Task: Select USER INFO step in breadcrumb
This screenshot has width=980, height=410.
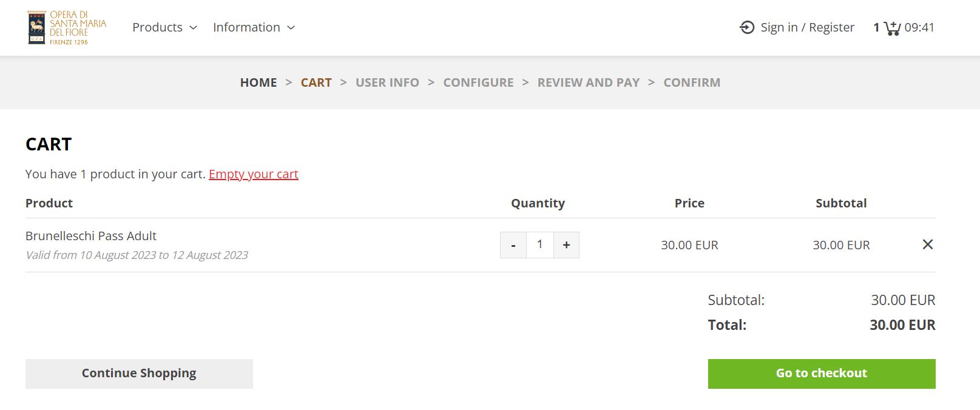Action: [x=387, y=82]
